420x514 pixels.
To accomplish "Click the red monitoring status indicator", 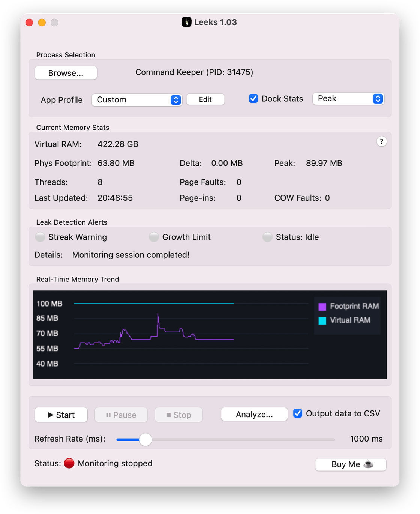I will (x=69, y=463).
